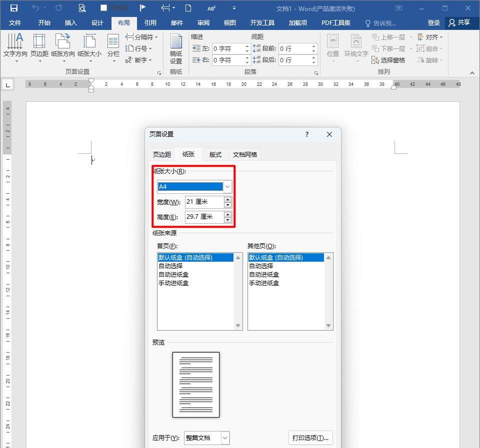
Task: Open the Selection Pane (选择窗格)
Action: click(388, 60)
